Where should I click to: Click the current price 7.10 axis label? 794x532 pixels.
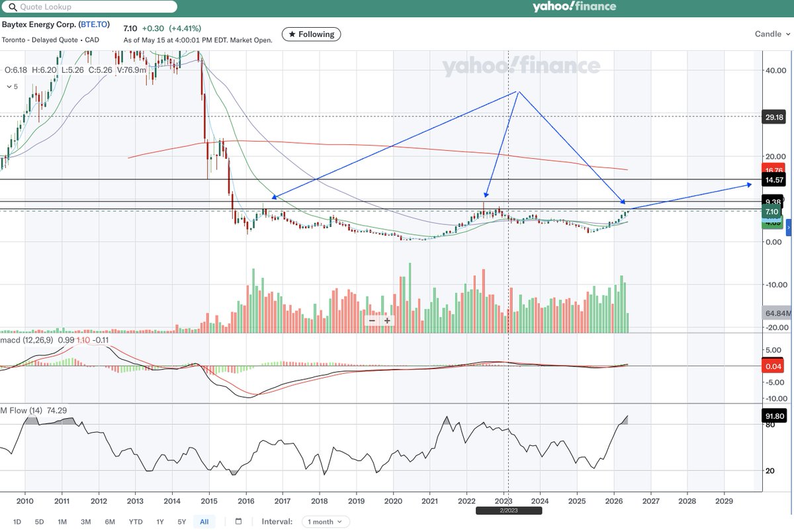(772, 212)
